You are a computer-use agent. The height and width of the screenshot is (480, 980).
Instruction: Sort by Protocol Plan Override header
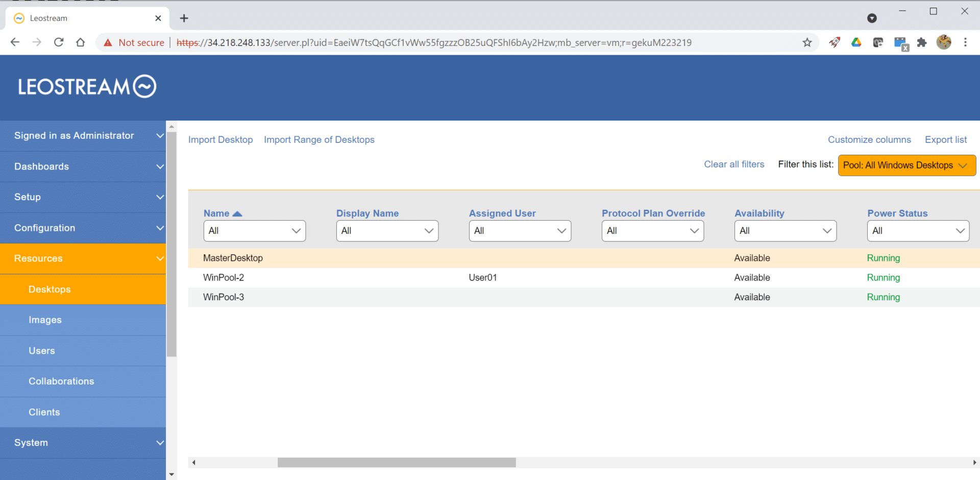click(653, 213)
